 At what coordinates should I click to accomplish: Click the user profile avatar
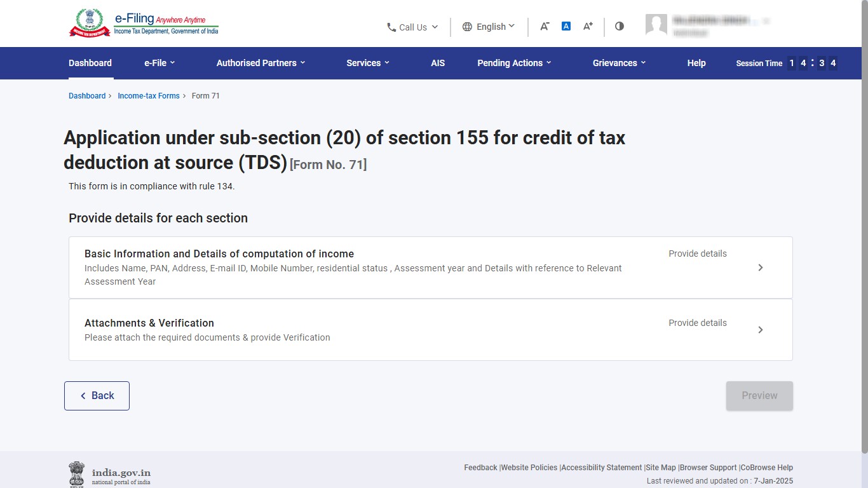(656, 25)
